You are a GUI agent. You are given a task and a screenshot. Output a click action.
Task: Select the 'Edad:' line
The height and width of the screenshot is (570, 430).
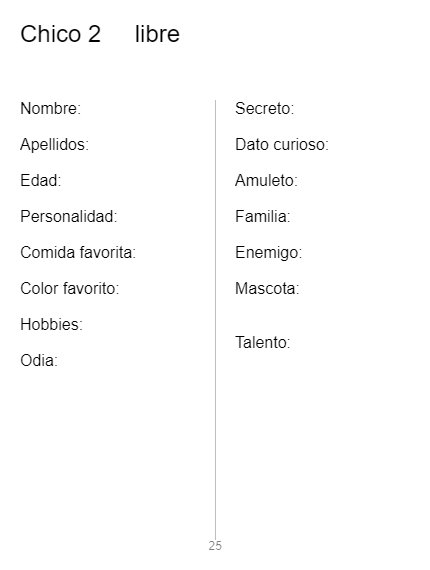tap(41, 180)
